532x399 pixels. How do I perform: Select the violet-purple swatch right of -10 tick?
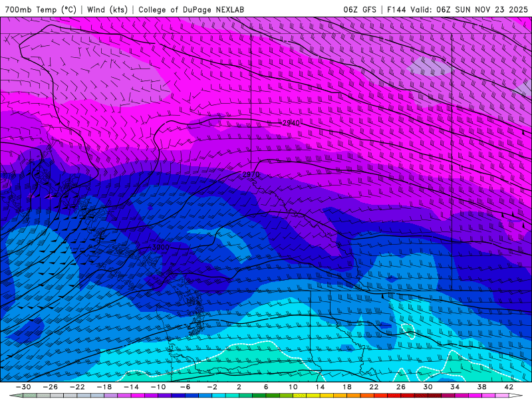click(165, 395)
